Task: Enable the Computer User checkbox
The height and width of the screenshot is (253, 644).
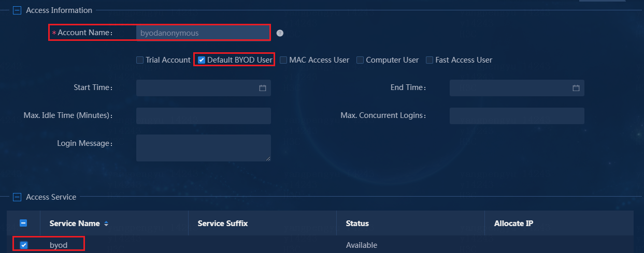Action: tap(360, 60)
